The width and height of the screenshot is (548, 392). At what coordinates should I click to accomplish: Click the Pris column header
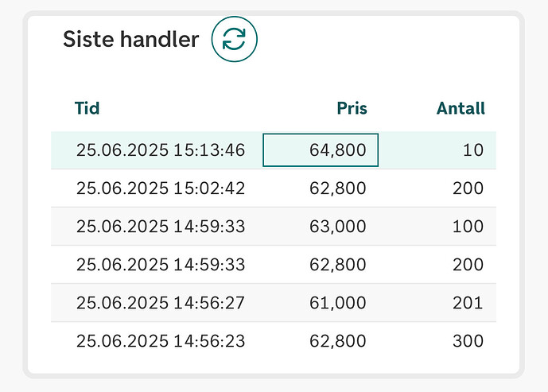pos(352,108)
